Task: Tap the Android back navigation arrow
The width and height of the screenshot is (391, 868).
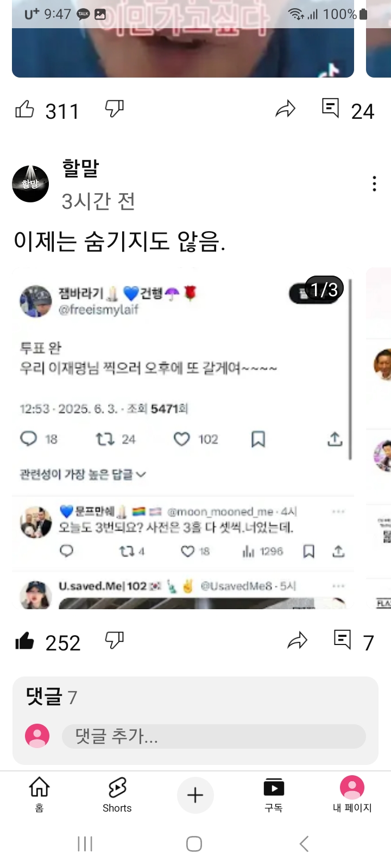Action: click(304, 844)
